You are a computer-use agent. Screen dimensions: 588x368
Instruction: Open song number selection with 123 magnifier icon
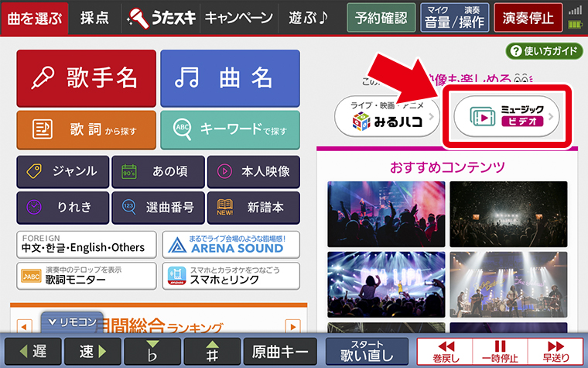pyautogui.click(x=159, y=208)
